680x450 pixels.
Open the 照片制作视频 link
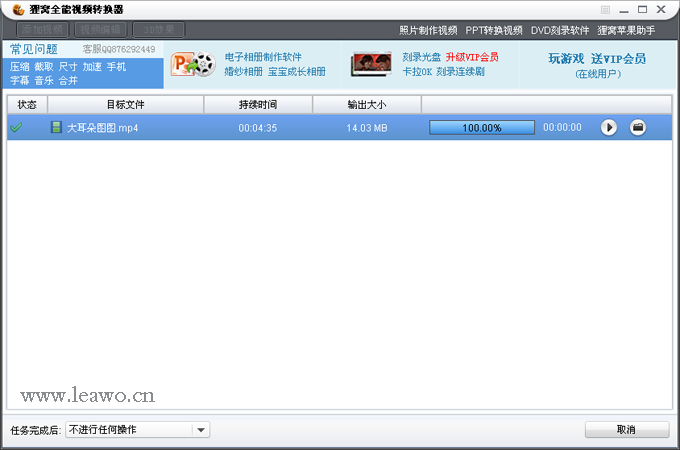coord(428,30)
